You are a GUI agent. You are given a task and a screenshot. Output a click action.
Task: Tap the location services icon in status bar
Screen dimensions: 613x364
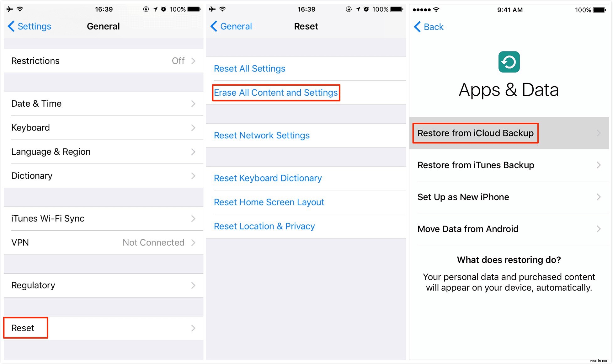pos(157,8)
